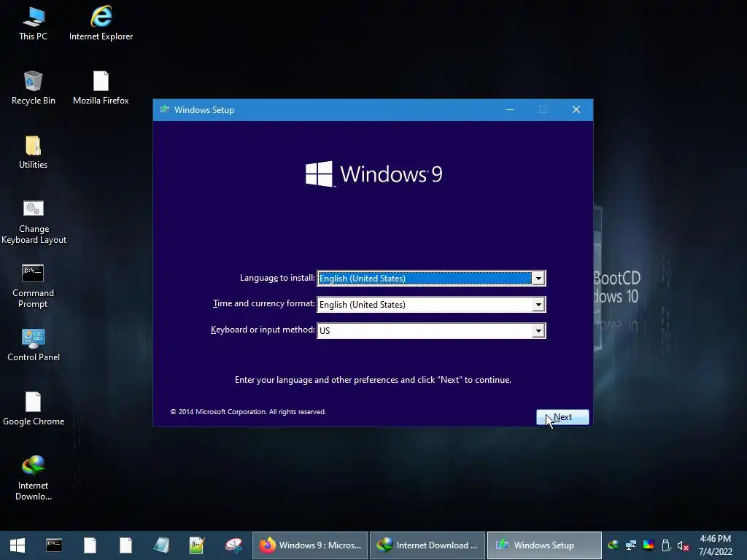Click Next to continue setup
The height and width of the screenshot is (560, 747).
(562, 417)
